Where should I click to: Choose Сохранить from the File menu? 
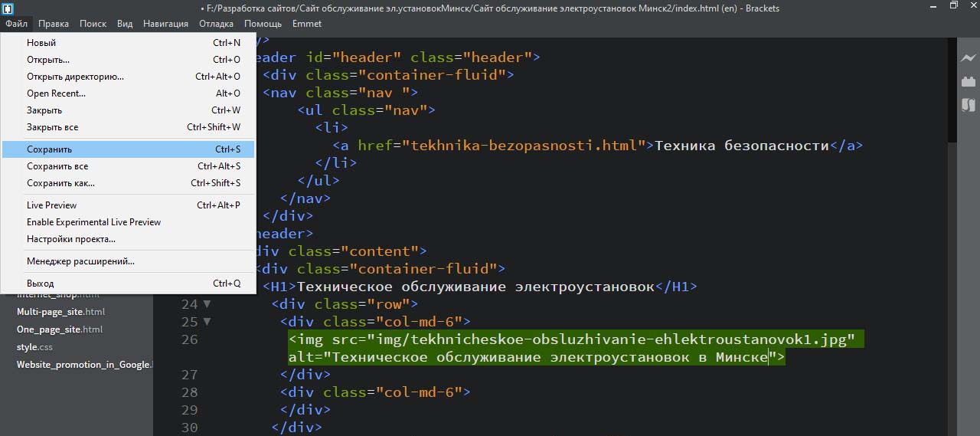pyautogui.click(x=50, y=149)
